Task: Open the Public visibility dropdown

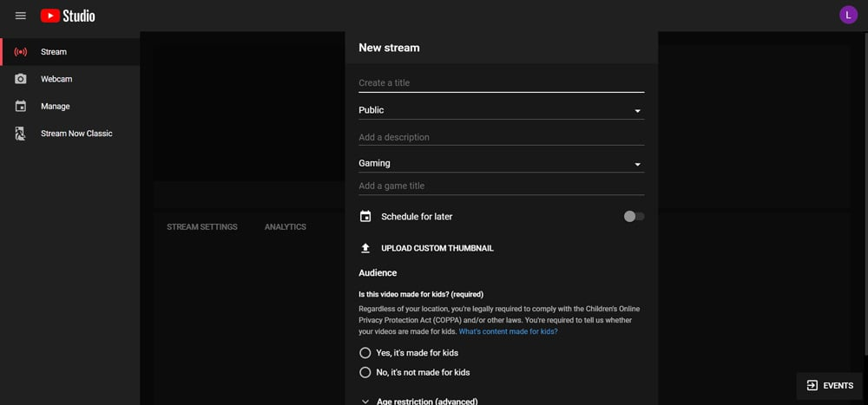Action: click(x=501, y=110)
